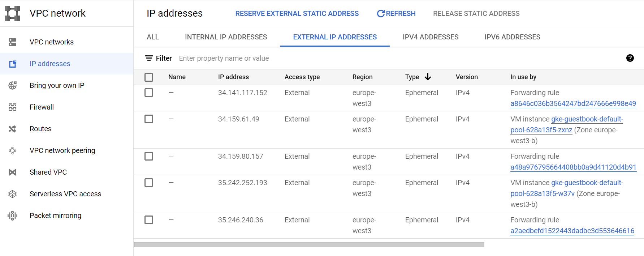Click the Type column sort arrow
This screenshot has width=644, height=256.
click(428, 77)
